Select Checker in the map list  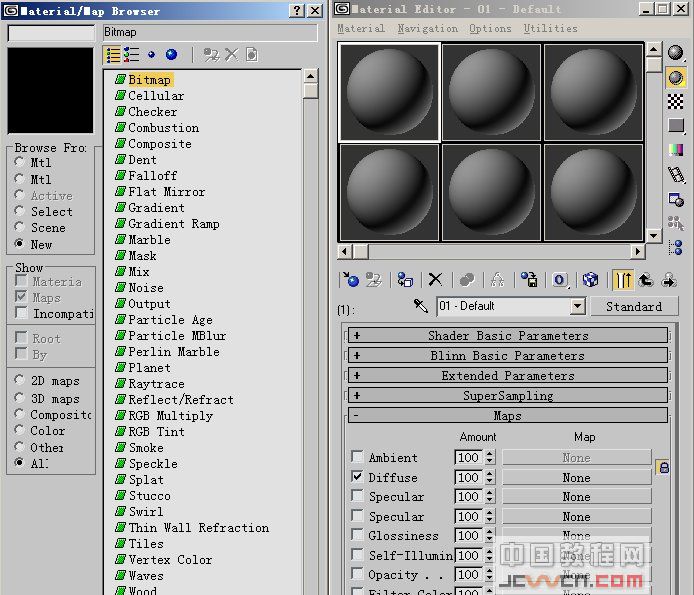pos(152,112)
